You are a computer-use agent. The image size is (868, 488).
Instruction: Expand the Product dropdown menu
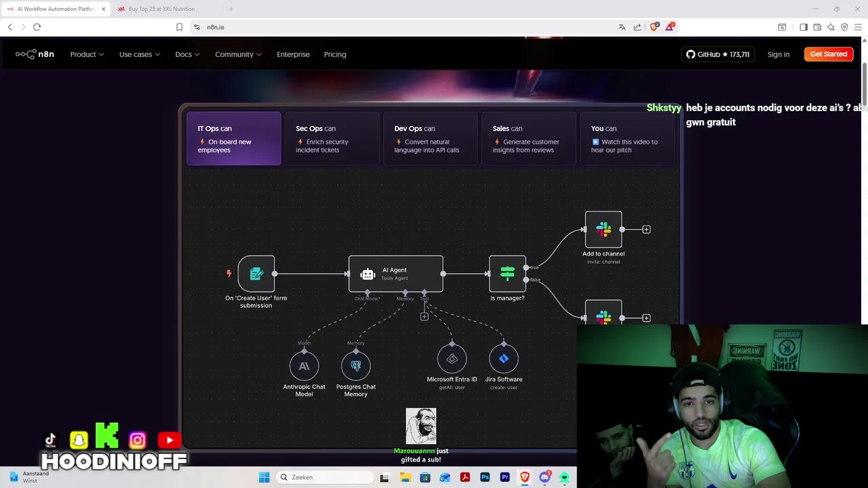[87, 54]
